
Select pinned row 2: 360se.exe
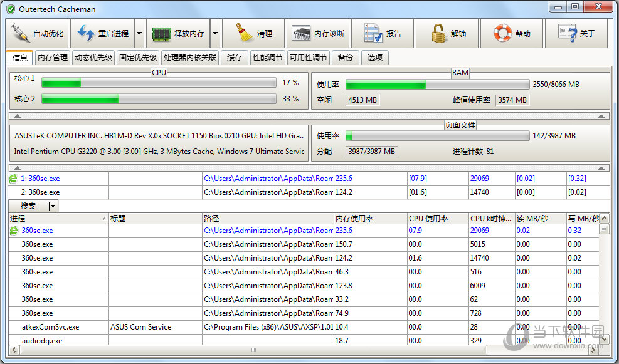click(309, 192)
